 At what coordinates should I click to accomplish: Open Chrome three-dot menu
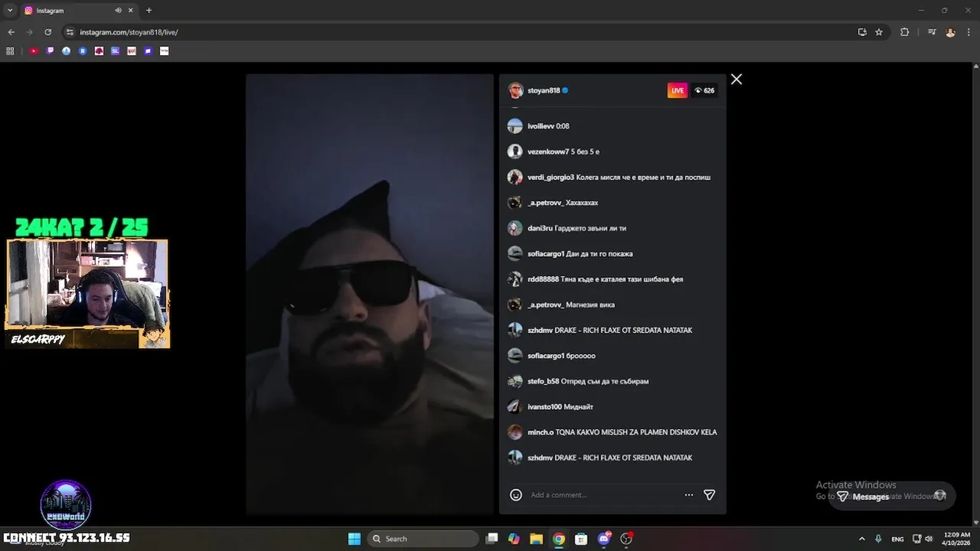point(968,32)
